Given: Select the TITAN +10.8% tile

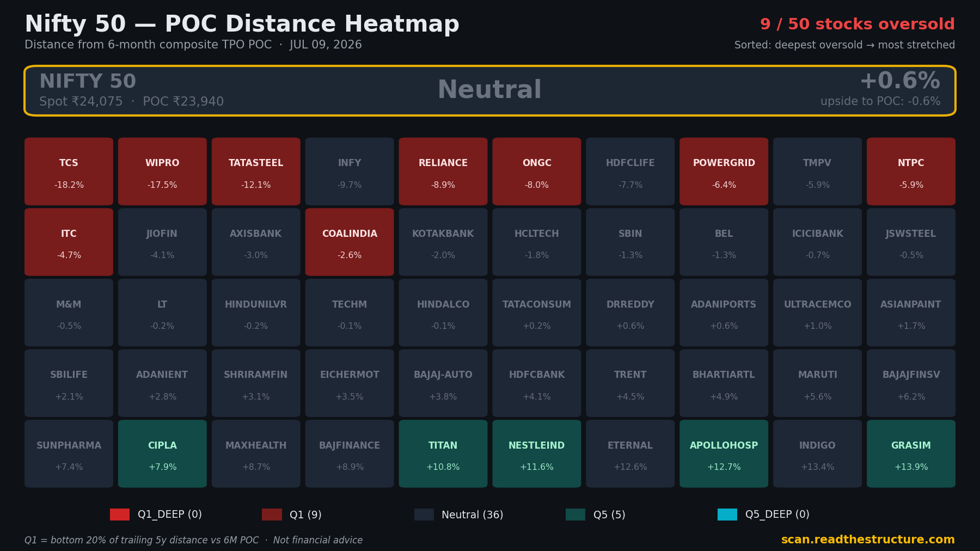Looking at the screenshot, I should point(443,454).
